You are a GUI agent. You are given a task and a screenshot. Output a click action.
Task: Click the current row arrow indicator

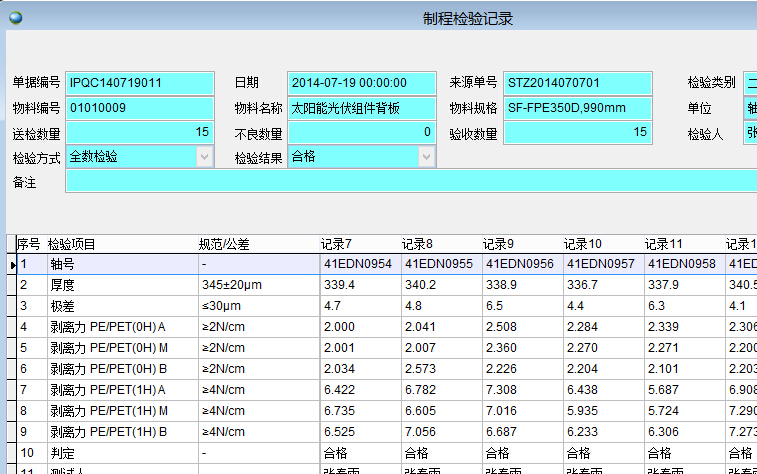12,265
